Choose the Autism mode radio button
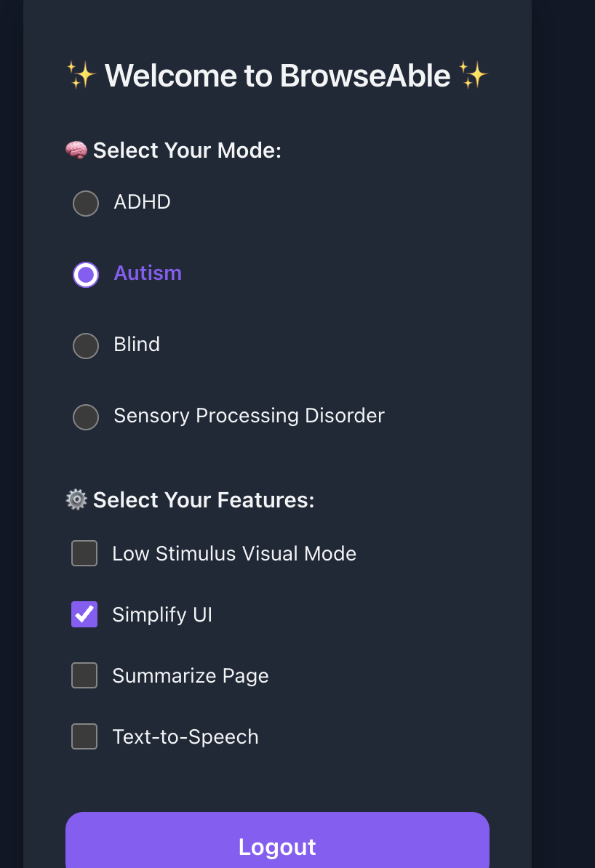 point(86,275)
